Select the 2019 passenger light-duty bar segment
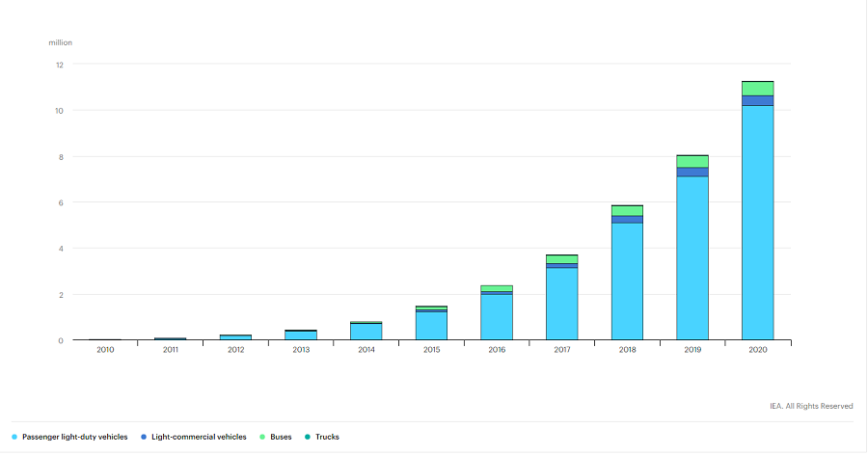Viewport: 868px width, 455px height. tap(692, 260)
